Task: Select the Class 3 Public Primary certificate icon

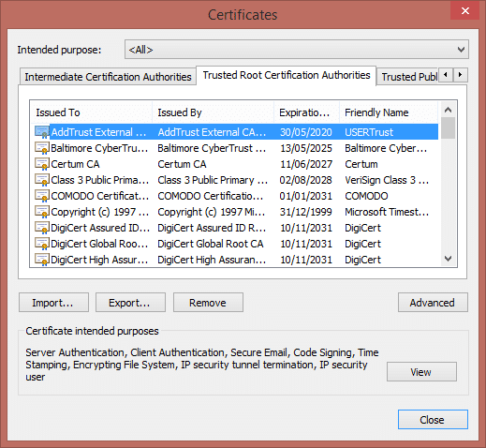Action: (42, 180)
